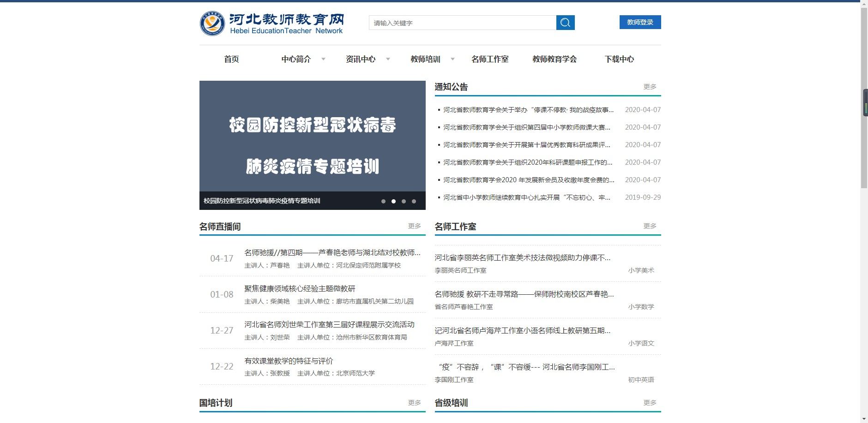This screenshot has width=868, height=423.
Task: Click the bullet beside the 2019-09-29 notice
Action: [439, 197]
